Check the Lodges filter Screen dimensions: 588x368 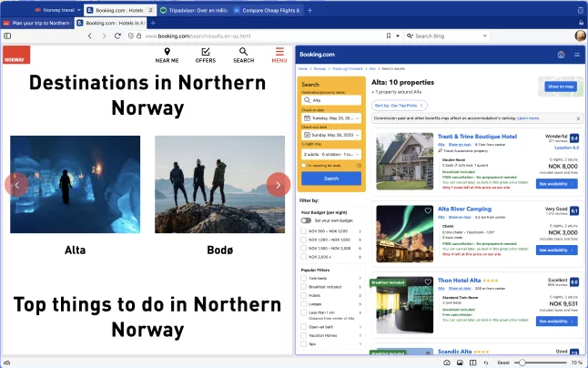point(304,304)
